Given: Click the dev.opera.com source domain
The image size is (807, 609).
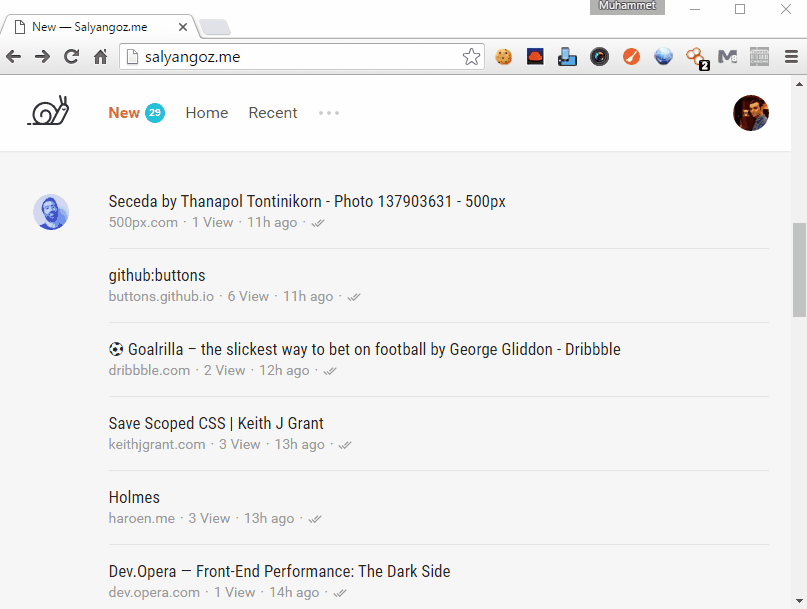Looking at the screenshot, I should (154, 593).
